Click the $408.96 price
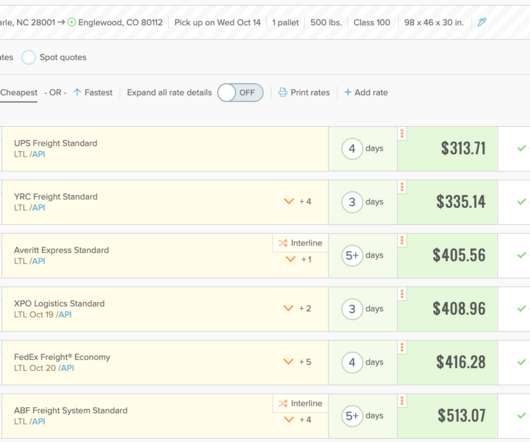The height and width of the screenshot is (442, 530). click(x=459, y=309)
